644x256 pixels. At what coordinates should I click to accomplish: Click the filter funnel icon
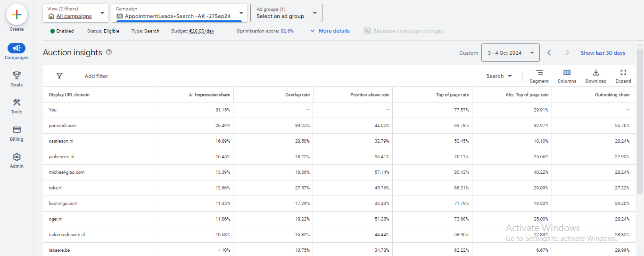pyautogui.click(x=59, y=76)
